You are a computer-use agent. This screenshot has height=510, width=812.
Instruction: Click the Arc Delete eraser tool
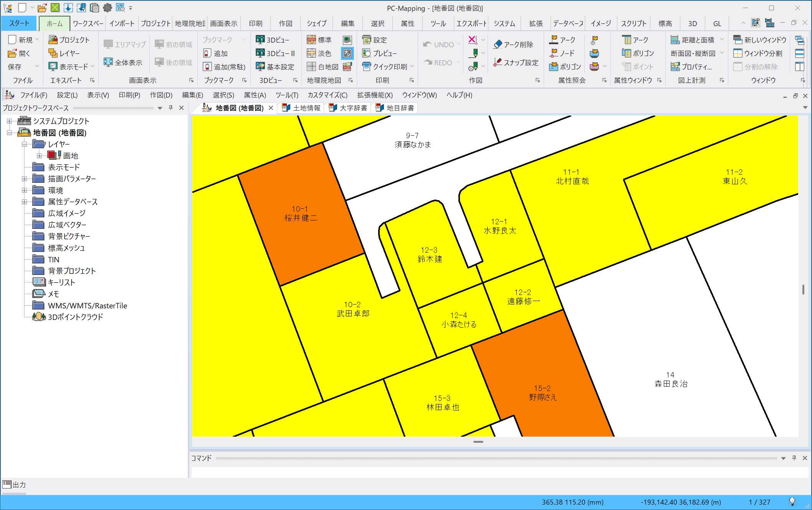coord(498,45)
